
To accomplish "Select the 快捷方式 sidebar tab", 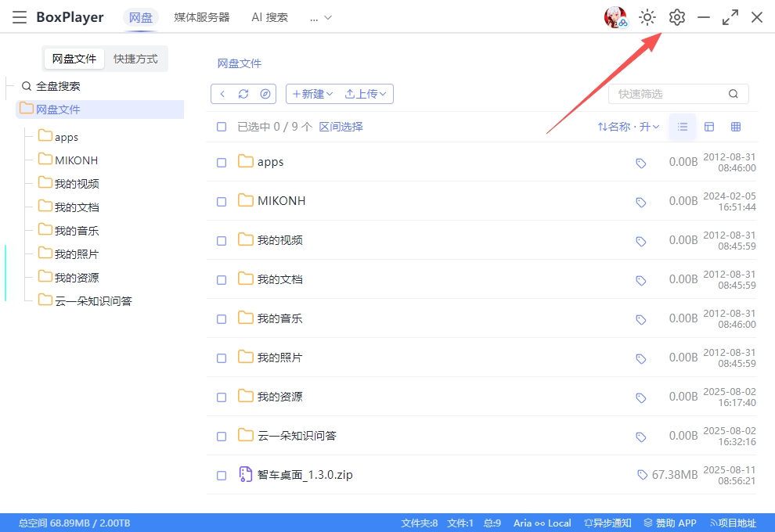I will click(135, 59).
